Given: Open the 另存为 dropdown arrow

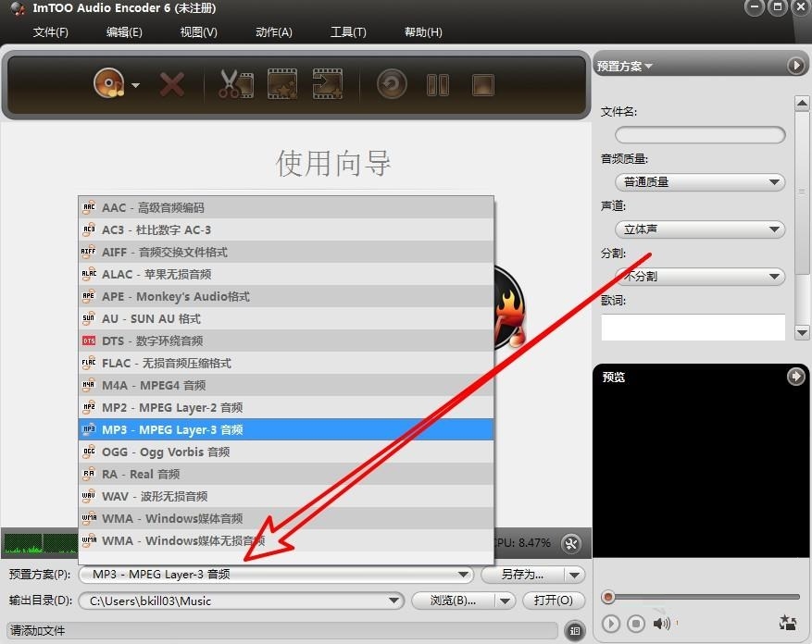Looking at the screenshot, I should point(574,576).
